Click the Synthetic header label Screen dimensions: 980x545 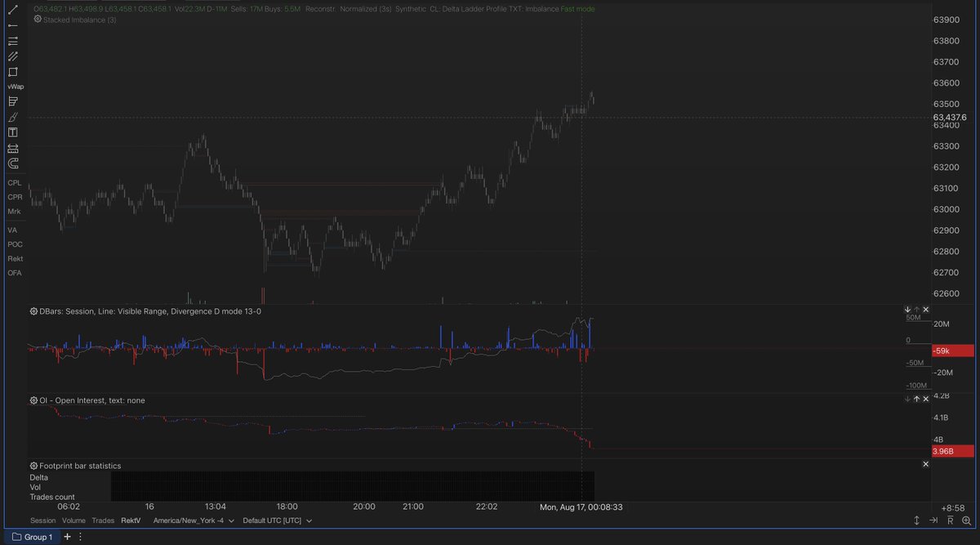[x=410, y=8]
